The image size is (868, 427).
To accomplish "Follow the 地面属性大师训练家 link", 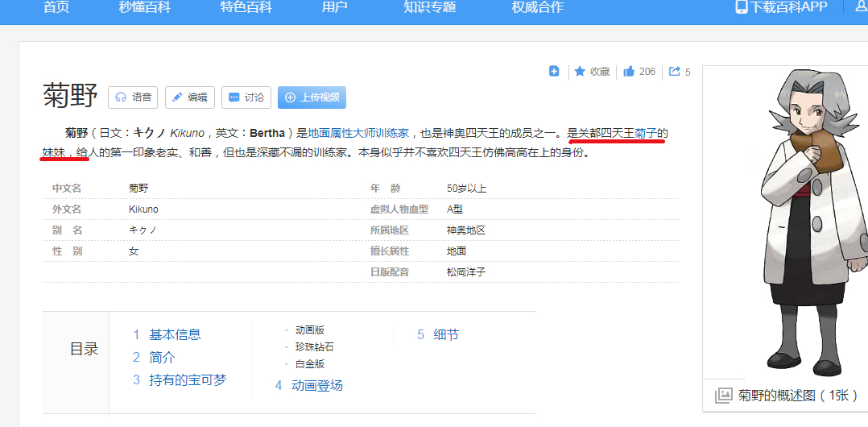I will coord(358,133).
